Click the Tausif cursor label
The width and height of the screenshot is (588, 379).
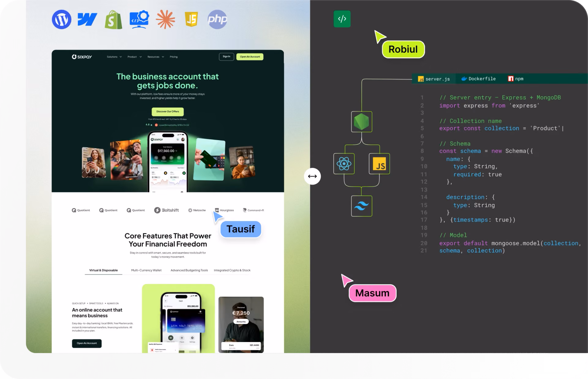[241, 229]
